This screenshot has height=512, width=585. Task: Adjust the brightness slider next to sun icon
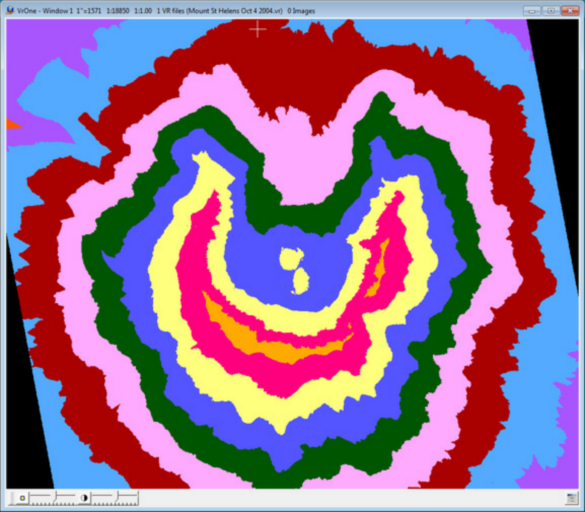53,498
